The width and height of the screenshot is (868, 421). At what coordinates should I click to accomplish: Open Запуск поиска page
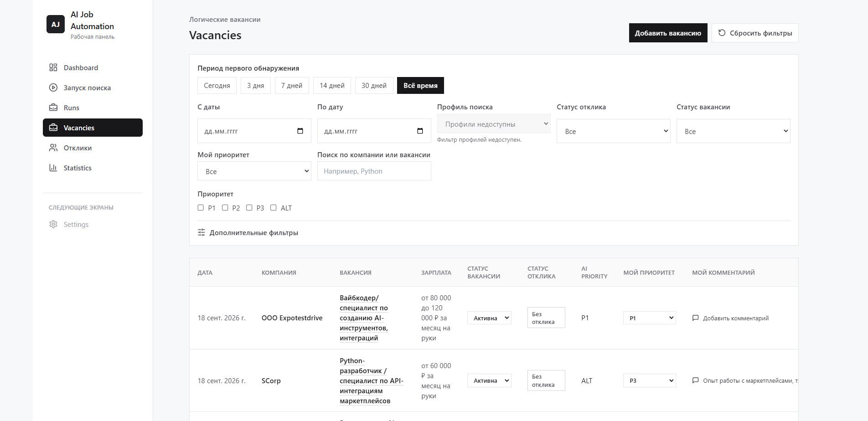pyautogui.click(x=93, y=87)
